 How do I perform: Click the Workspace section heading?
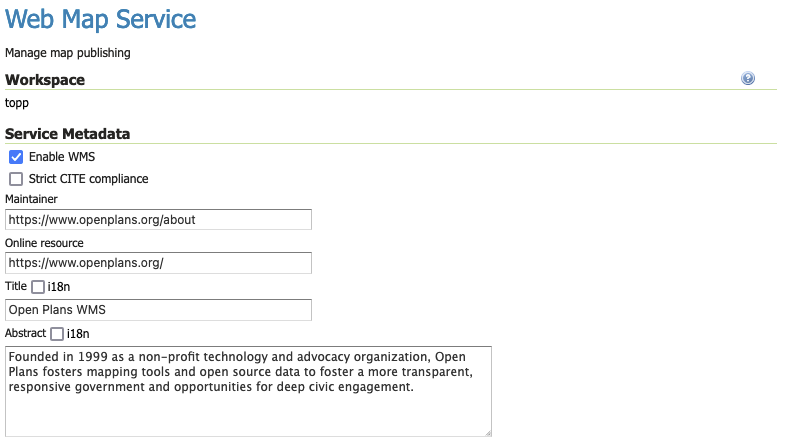point(45,80)
